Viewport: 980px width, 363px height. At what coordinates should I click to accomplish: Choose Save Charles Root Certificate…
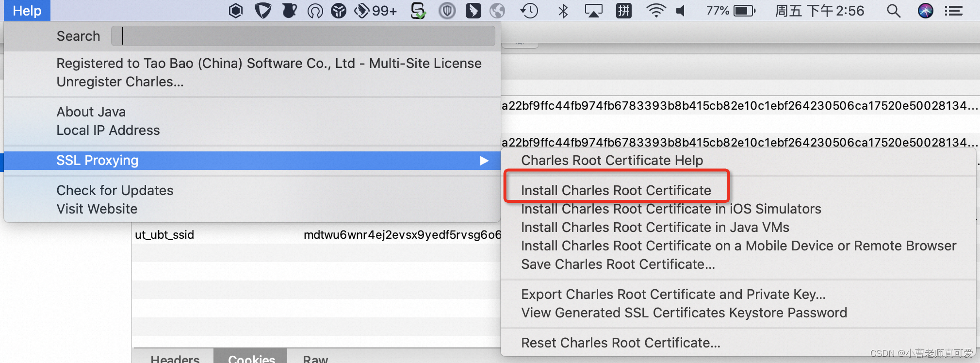point(618,264)
